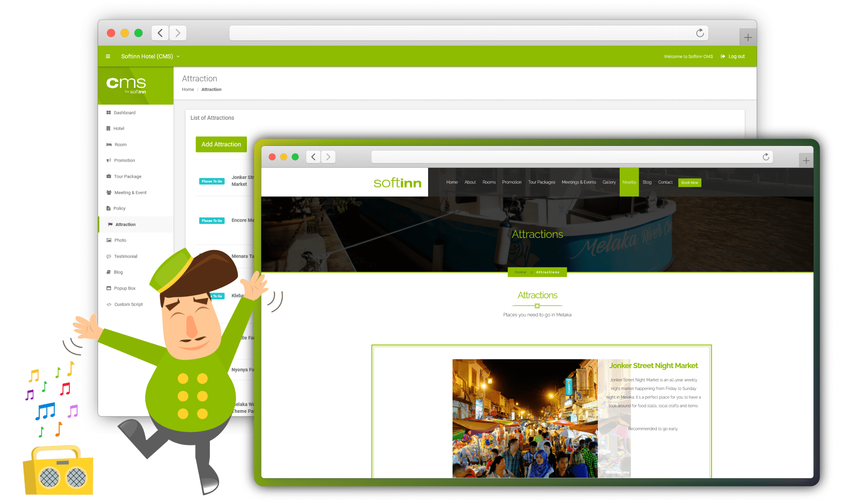
Task: Open Gallery in the website navigation
Action: [x=609, y=182]
